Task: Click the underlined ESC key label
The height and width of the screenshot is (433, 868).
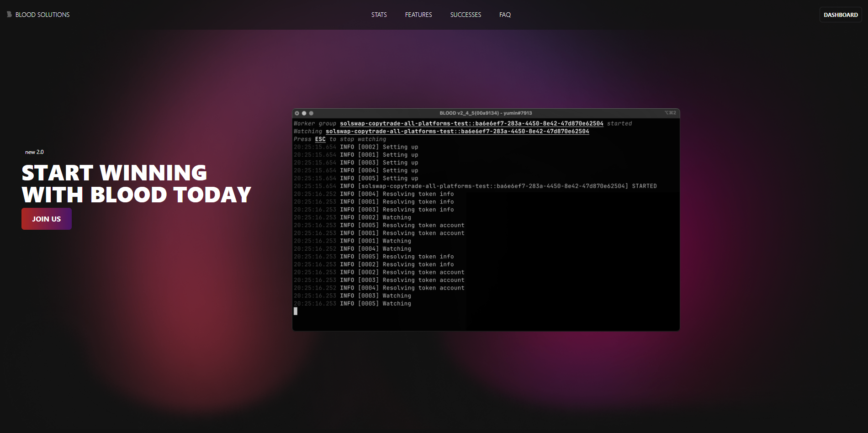Action: 320,139
